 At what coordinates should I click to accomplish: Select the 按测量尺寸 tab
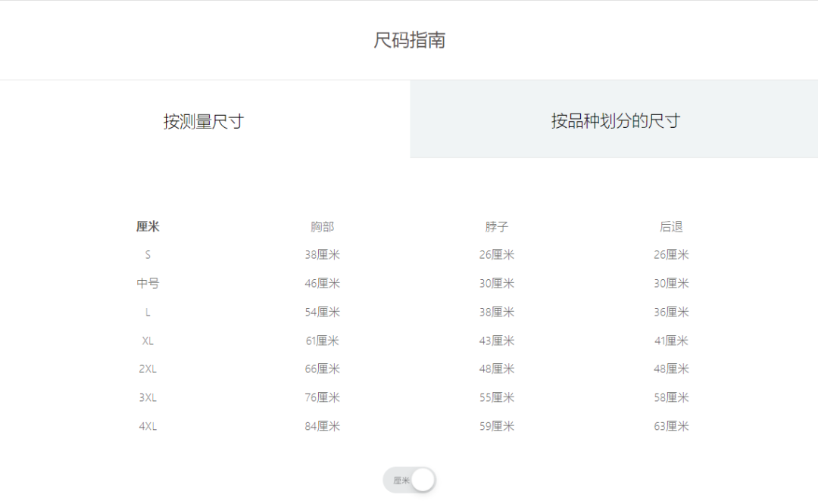coord(204,120)
